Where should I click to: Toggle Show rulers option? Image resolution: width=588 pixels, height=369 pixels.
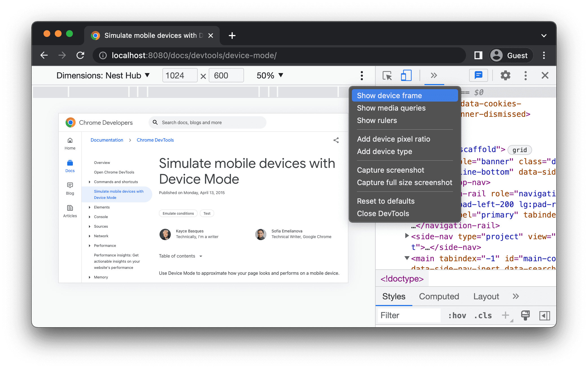(x=376, y=120)
